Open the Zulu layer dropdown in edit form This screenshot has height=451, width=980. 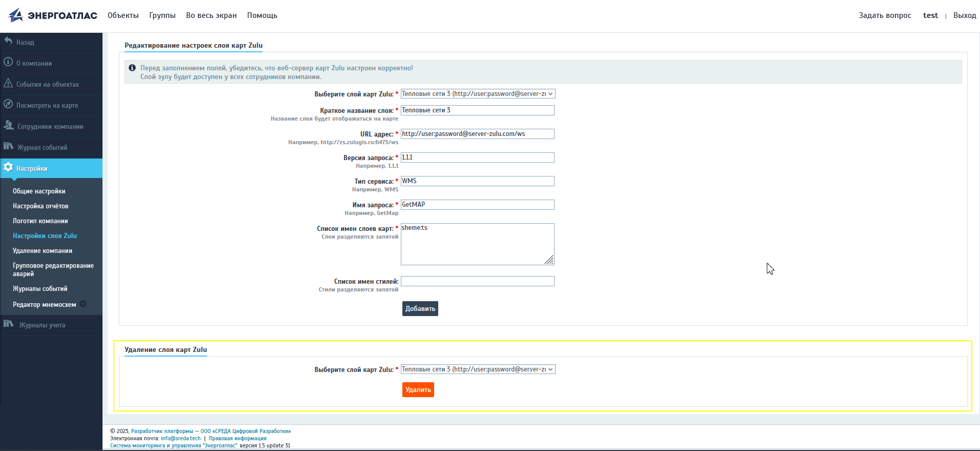tap(478, 94)
